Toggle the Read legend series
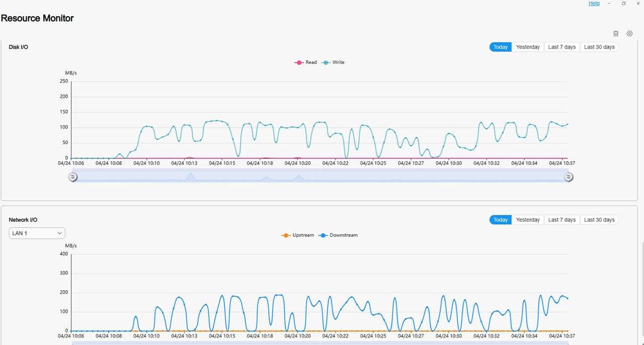This screenshot has width=644, height=345. coord(305,62)
